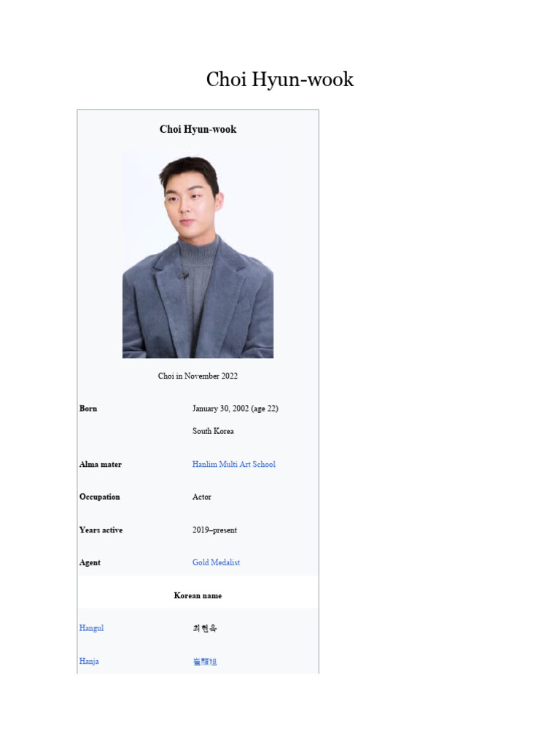
Task: Click the caption Choi in November 2022
Action: point(198,376)
